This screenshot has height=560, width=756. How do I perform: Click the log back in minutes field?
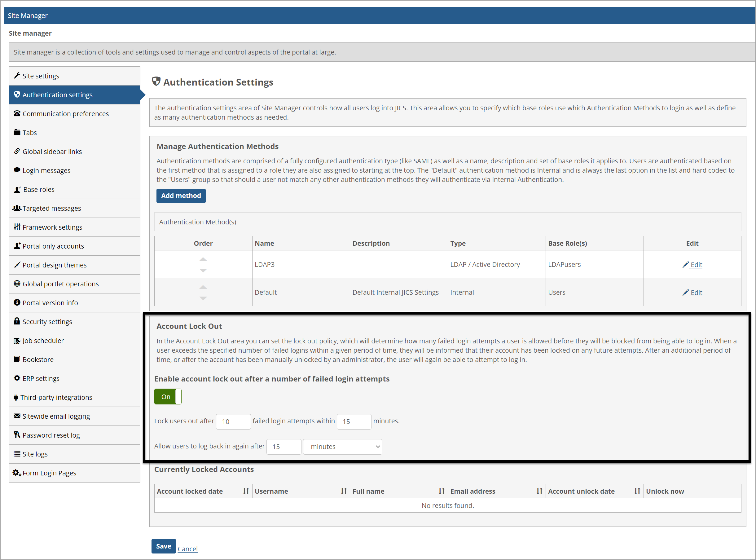coord(283,447)
